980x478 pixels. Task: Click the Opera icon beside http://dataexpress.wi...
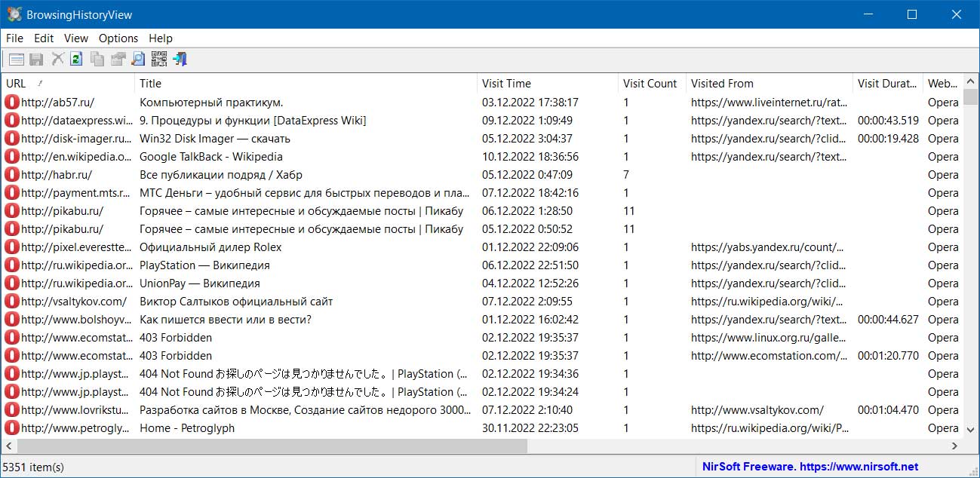pyautogui.click(x=12, y=120)
